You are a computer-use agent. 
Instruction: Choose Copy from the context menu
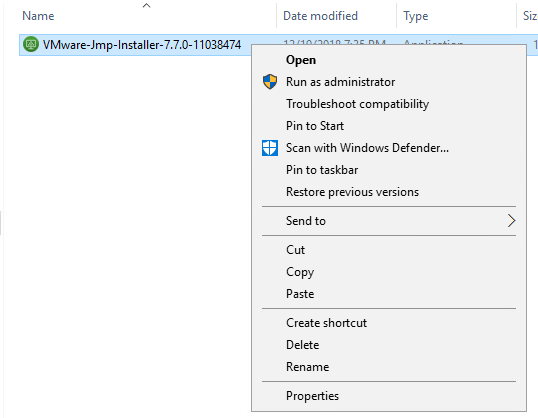pyautogui.click(x=389, y=272)
